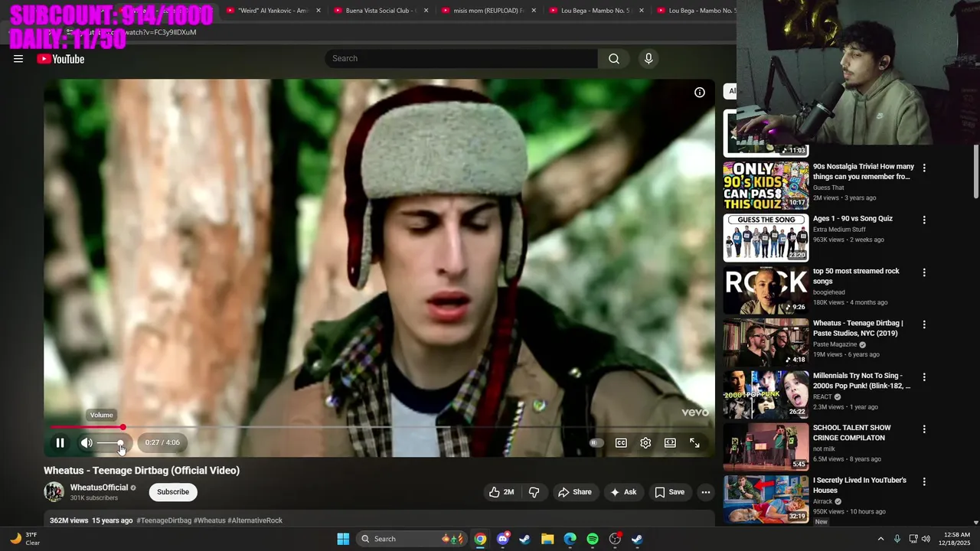Toggle closed captions
Image resolution: width=980 pixels, height=551 pixels.
pyautogui.click(x=621, y=443)
